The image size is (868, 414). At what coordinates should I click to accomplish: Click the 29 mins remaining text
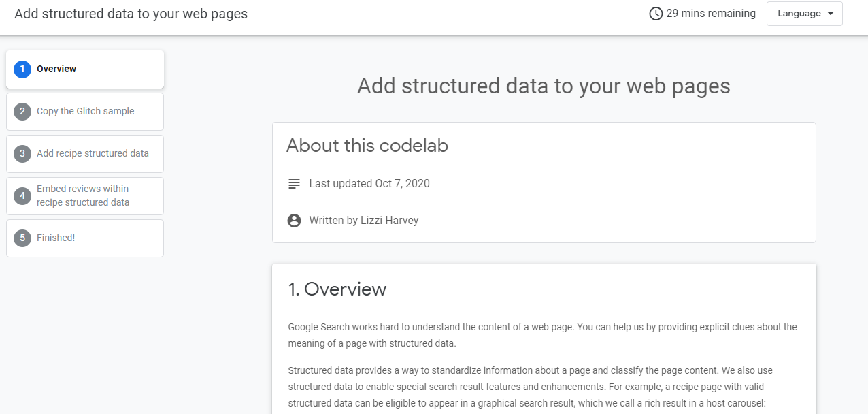711,13
